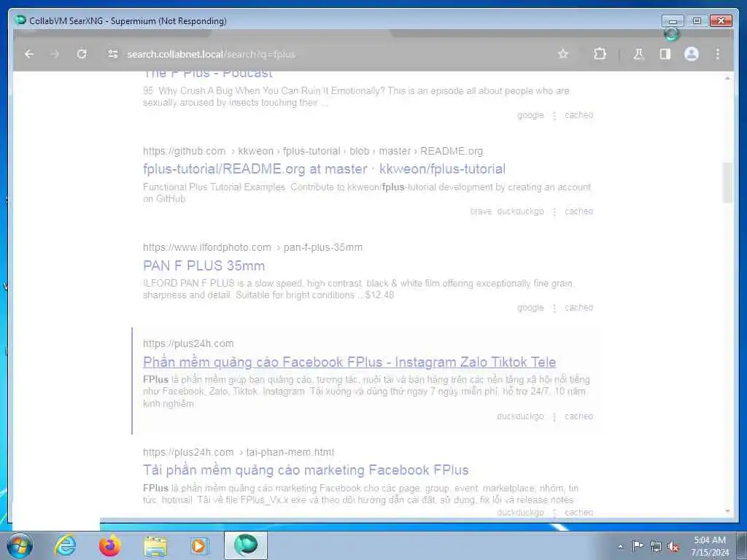Open the network tray icon
Viewport: 747px width, 560px height.
coord(656,546)
